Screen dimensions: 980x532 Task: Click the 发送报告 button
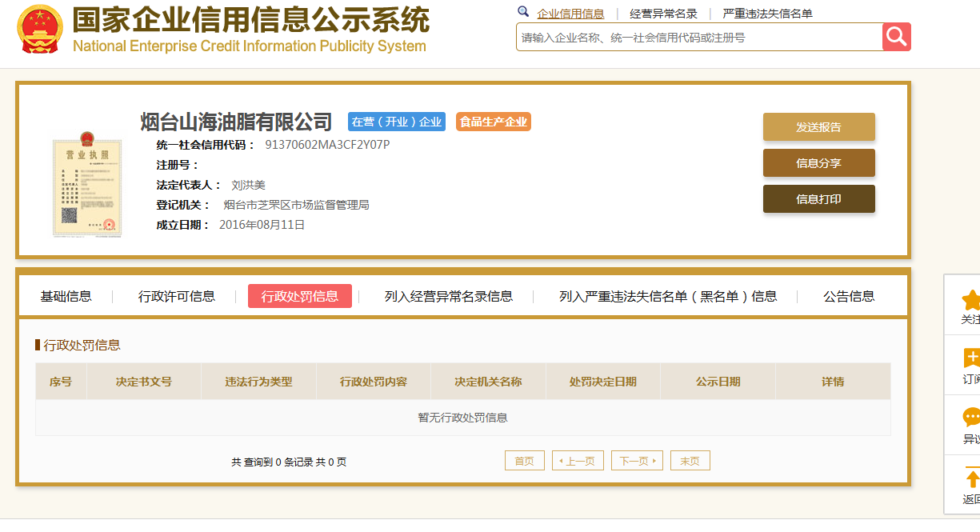(x=818, y=126)
